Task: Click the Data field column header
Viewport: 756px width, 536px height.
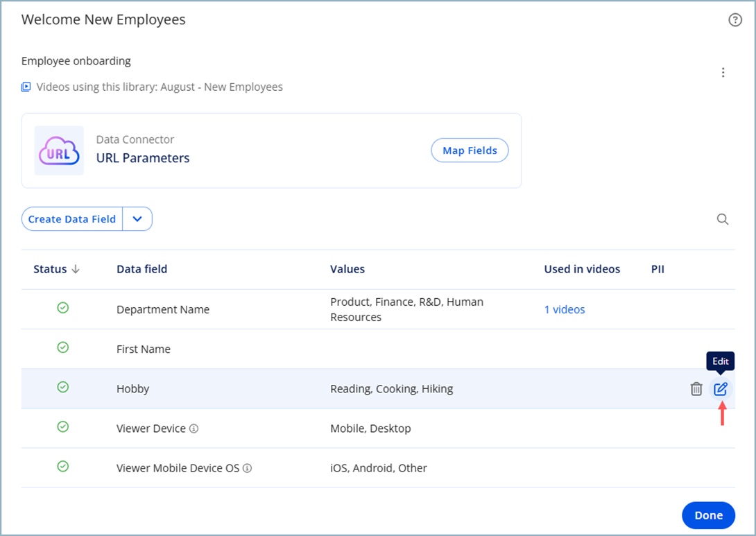Action: click(x=141, y=269)
